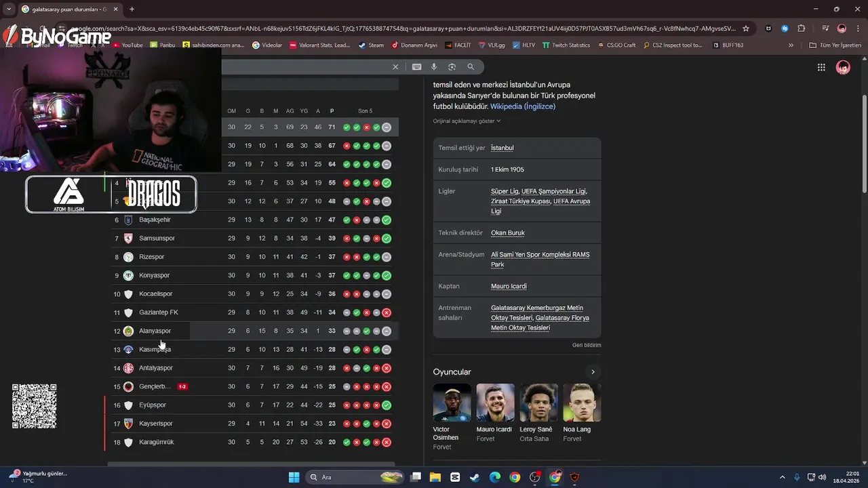
Task: Click the magnifier search icon
Action: pos(471,67)
